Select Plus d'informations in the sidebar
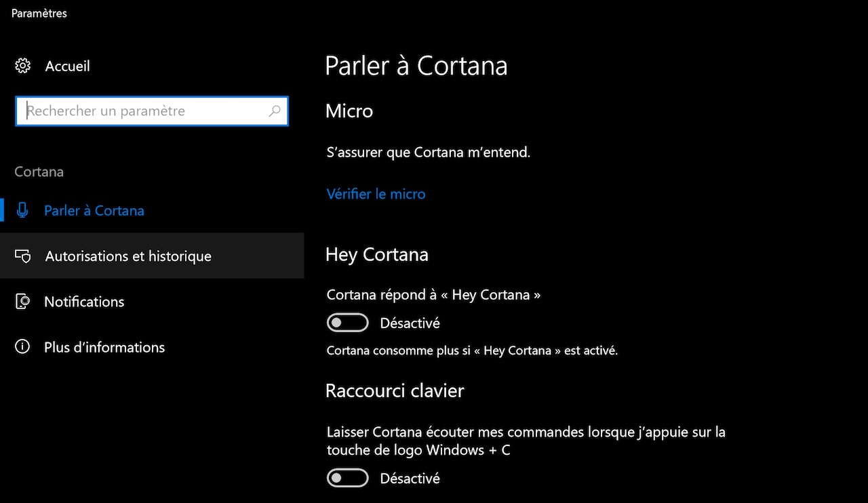This screenshot has width=868, height=503. [x=152, y=347]
